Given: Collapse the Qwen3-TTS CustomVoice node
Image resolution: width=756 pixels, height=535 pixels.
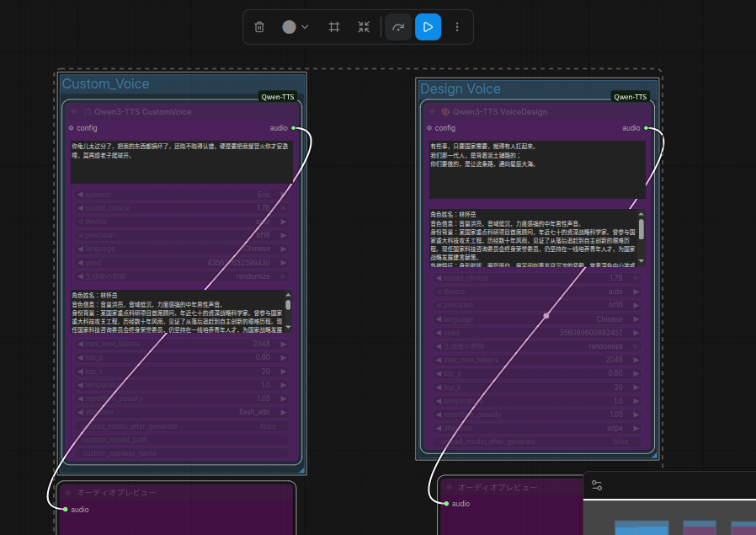Looking at the screenshot, I should pos(75,111).
